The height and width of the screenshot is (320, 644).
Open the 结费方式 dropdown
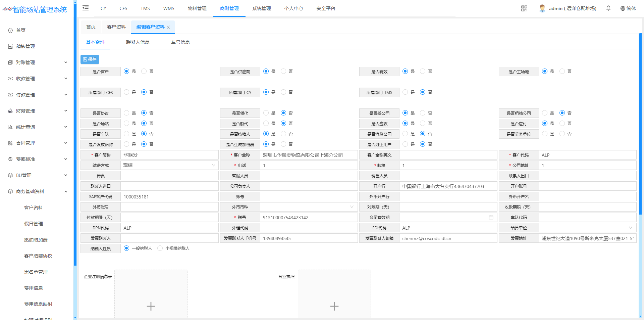[169, 165]
